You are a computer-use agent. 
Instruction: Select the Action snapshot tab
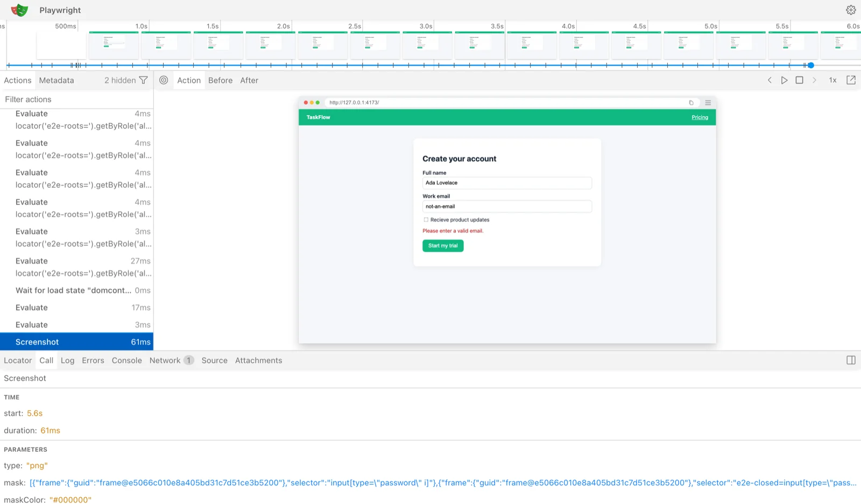coord(189,80)
